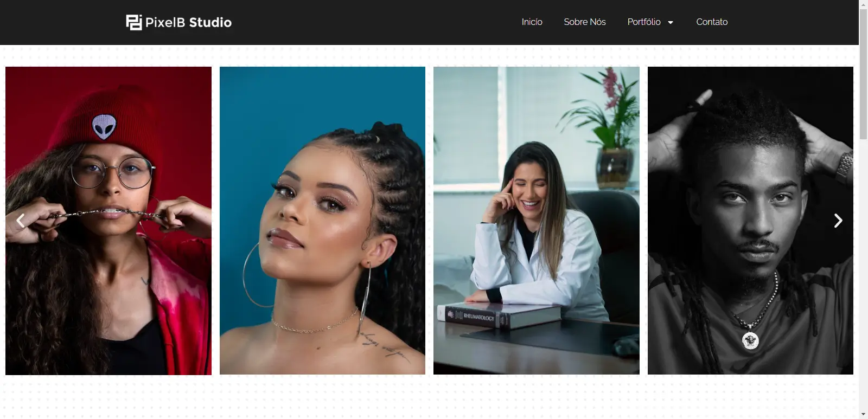
Task: Select the Portfólio menu label
Action: 644,22
